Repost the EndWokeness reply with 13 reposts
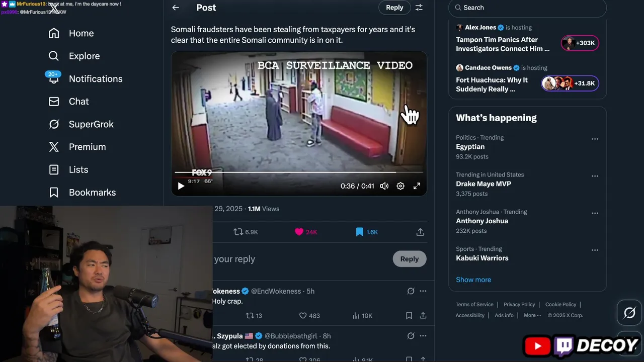644x362 pixels. pos(254,316)
